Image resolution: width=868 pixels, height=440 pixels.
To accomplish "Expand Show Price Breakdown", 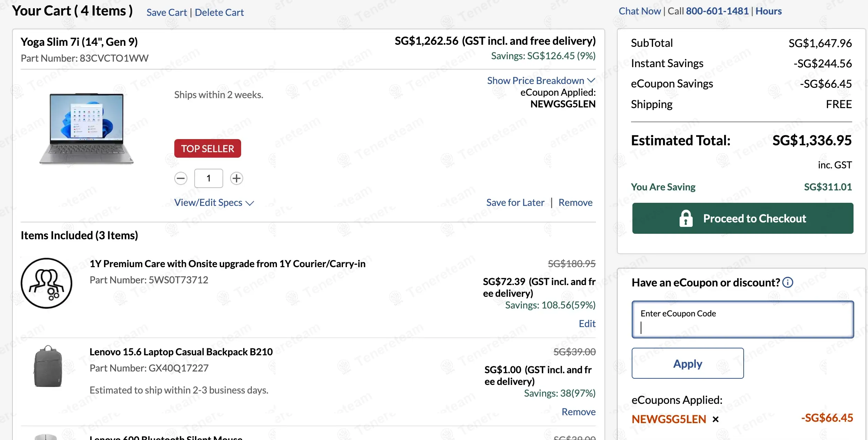I will click(541, 81).
